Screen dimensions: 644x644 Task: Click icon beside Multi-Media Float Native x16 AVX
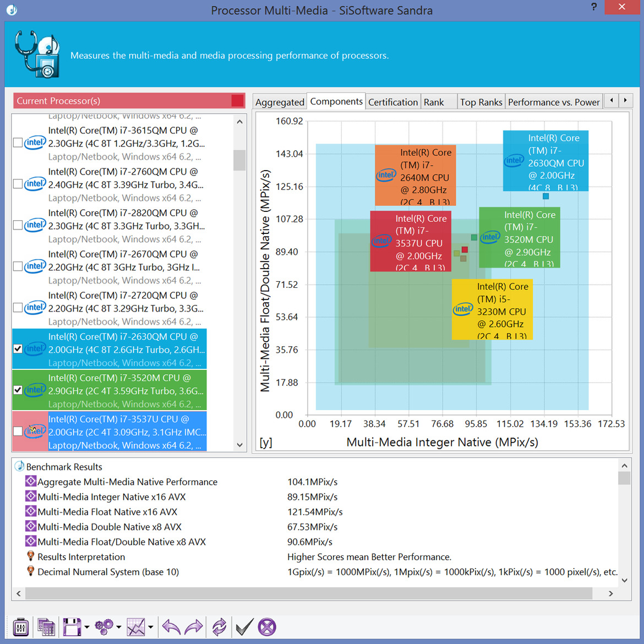(x=31, y=511)
